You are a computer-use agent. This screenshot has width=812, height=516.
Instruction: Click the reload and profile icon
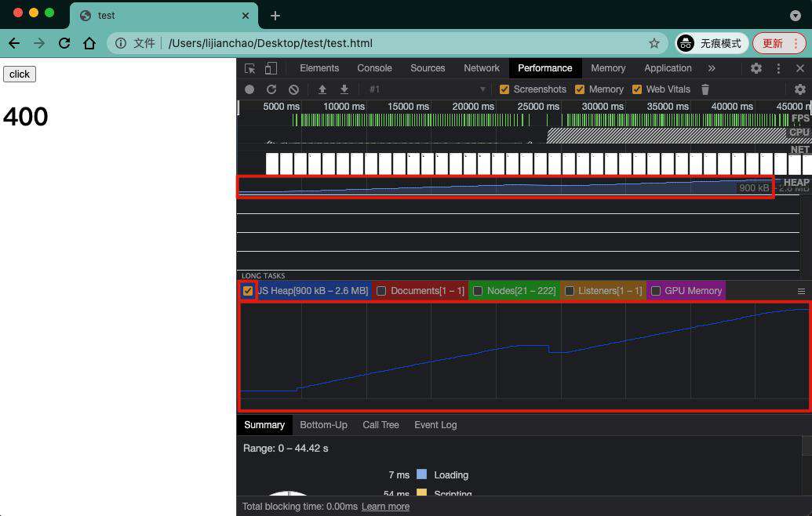pyautogui.click(x=271, y=89)
